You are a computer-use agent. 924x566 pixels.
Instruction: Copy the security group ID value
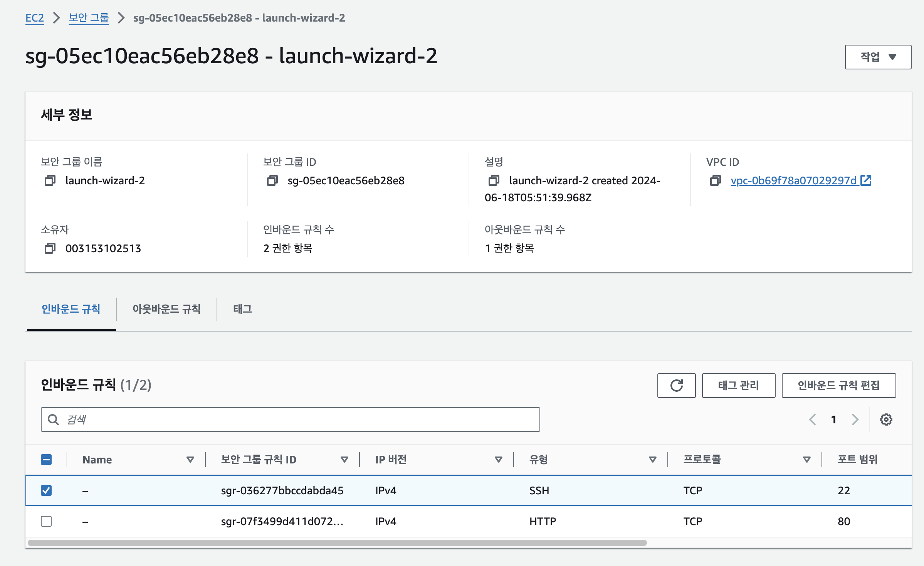point(272,180)
